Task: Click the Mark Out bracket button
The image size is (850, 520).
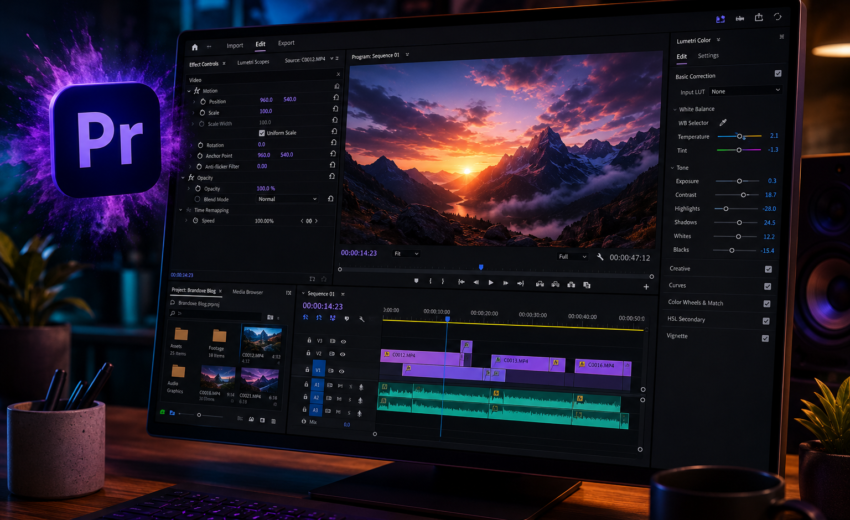Action: 442,281
